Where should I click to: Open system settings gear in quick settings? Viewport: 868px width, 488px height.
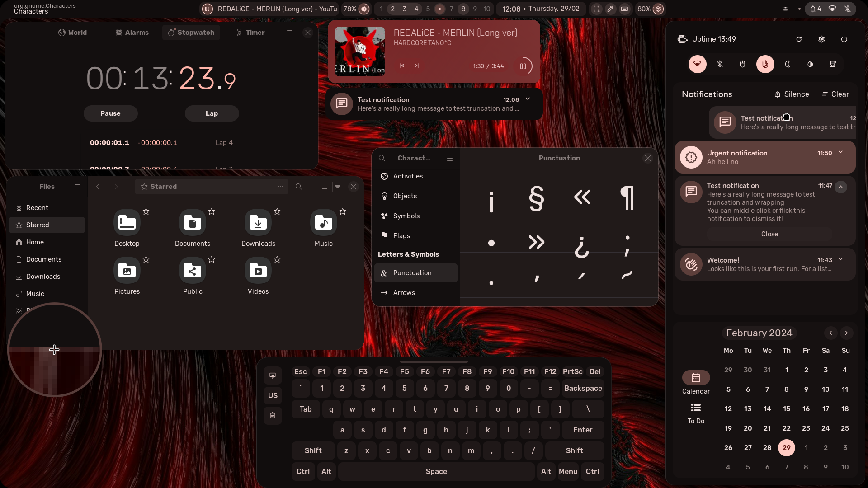coord(821,39)
